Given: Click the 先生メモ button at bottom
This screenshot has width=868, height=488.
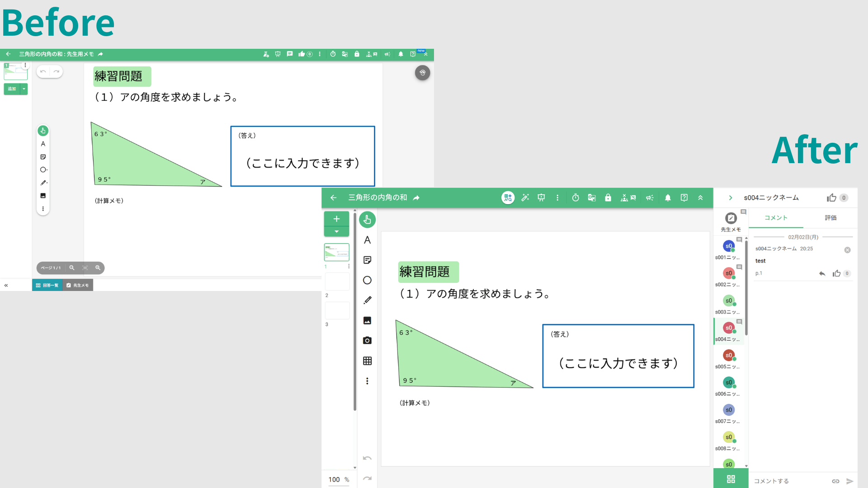Looking at the screenshot, I should click(x=78, y=285).
